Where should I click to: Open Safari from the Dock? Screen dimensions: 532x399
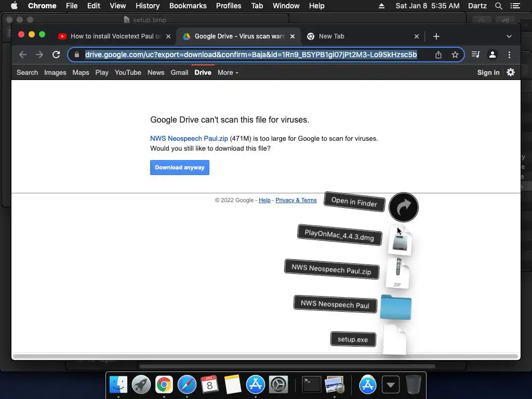pos(187,385)
